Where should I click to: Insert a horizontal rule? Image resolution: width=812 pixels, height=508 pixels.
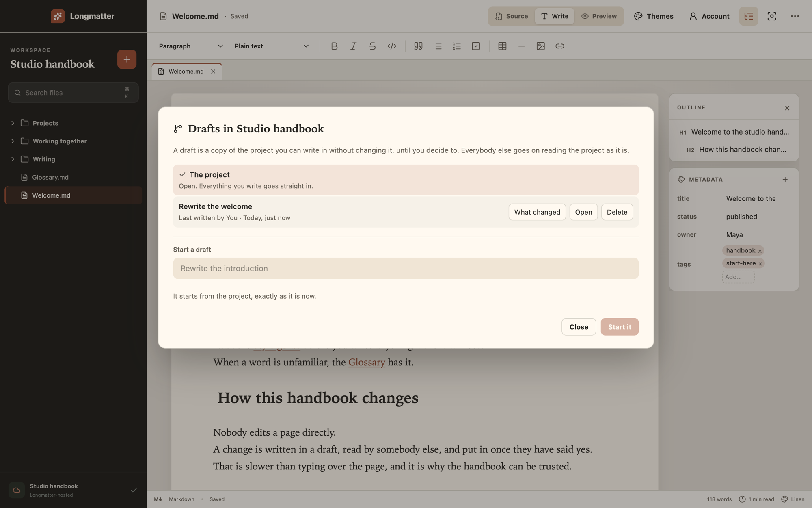point(521,46)
